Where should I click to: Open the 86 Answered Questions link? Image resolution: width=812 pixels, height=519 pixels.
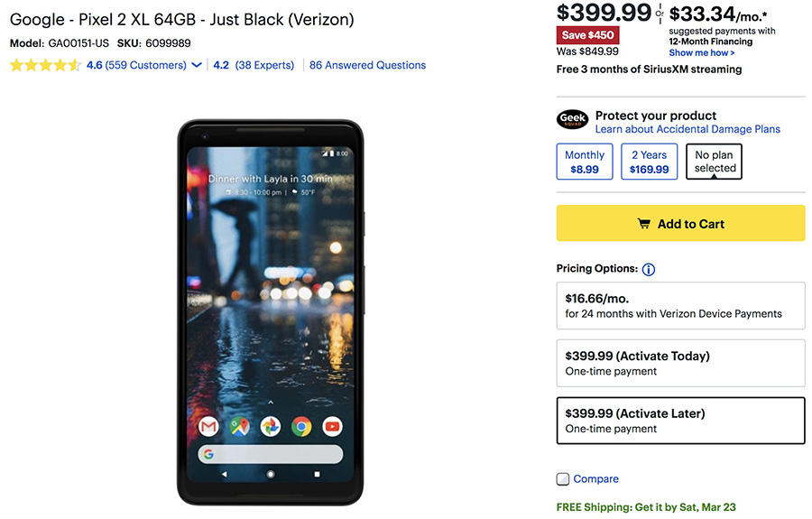[367, 65]
